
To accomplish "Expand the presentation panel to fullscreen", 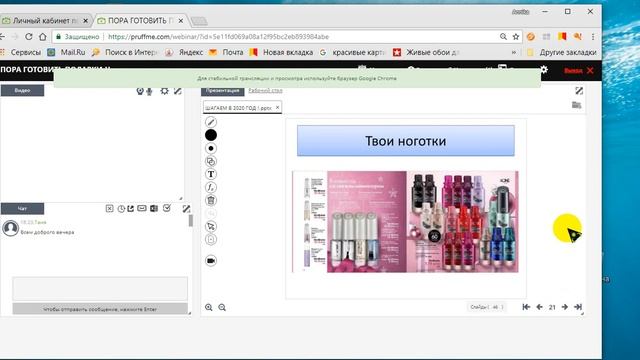I will pos(579,91).
